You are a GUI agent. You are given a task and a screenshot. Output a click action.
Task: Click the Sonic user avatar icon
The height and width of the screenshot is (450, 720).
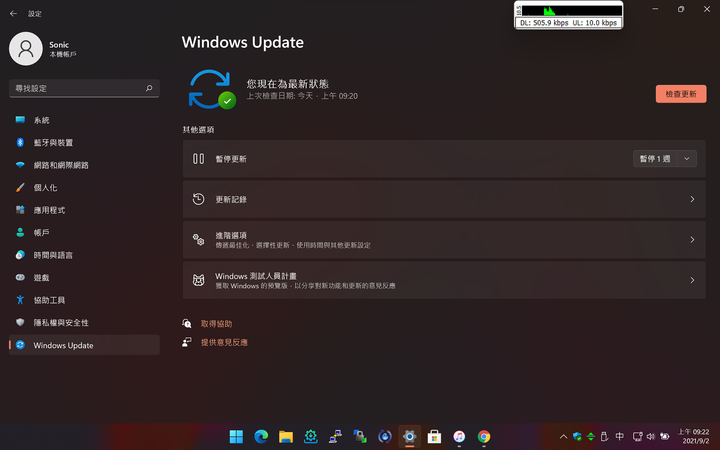click(26, 49)
